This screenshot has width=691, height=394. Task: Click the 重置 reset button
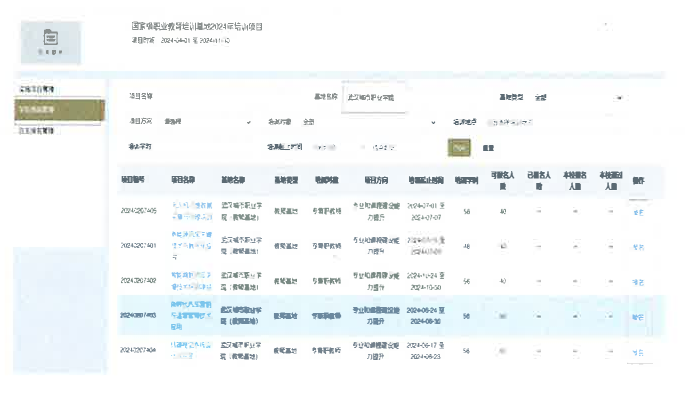pos(488,148)
